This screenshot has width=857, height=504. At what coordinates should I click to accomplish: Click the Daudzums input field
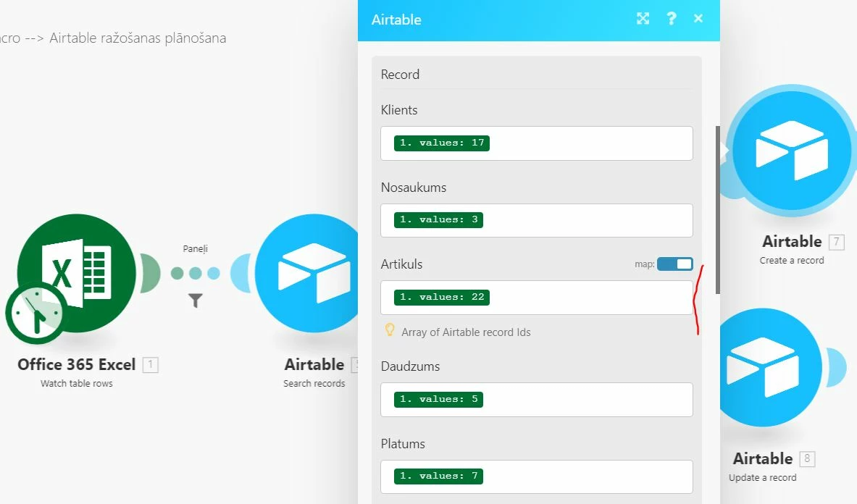coord(537,400)
